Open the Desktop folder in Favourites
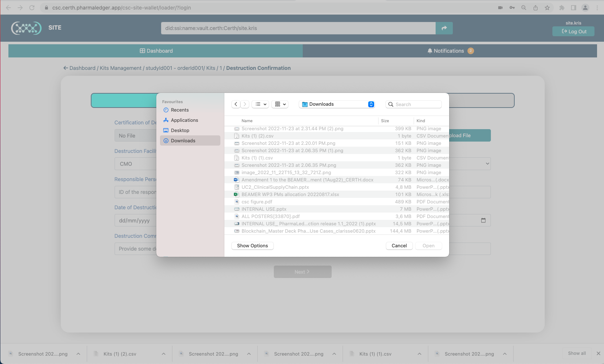The width and height of the screenshot is (604, 364). point(180,130)
